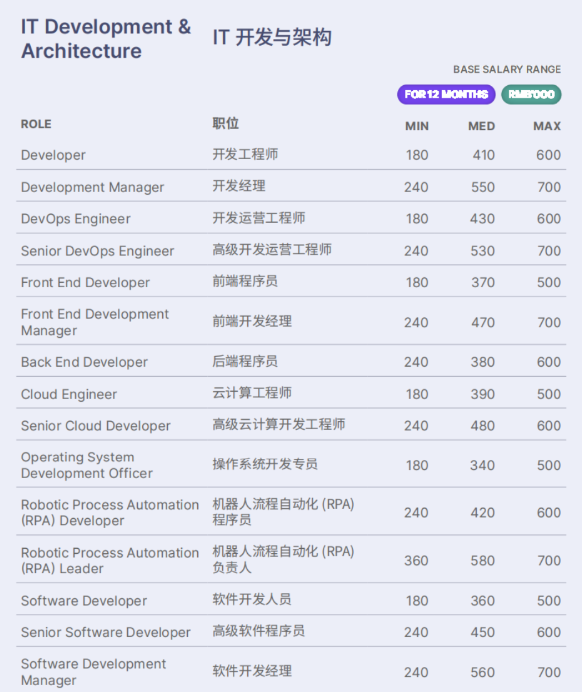This screenshot has height=692, width=582.
Task: Select the Cloud Engineer role row
Action: point(291,394)
